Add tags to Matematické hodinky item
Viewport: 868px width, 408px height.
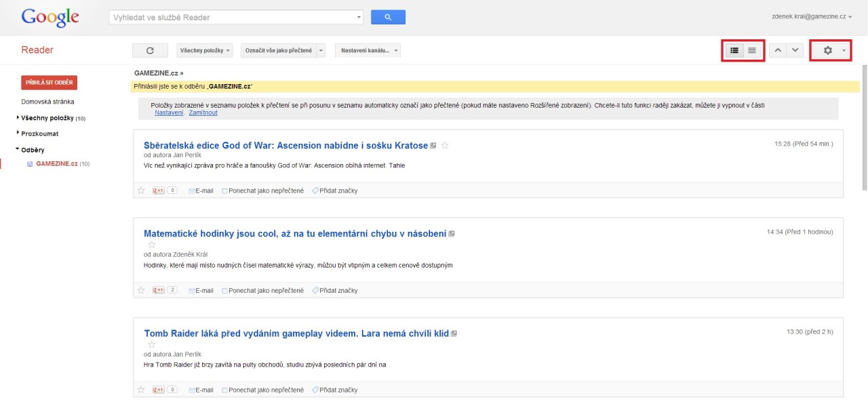tap(335, 290)
